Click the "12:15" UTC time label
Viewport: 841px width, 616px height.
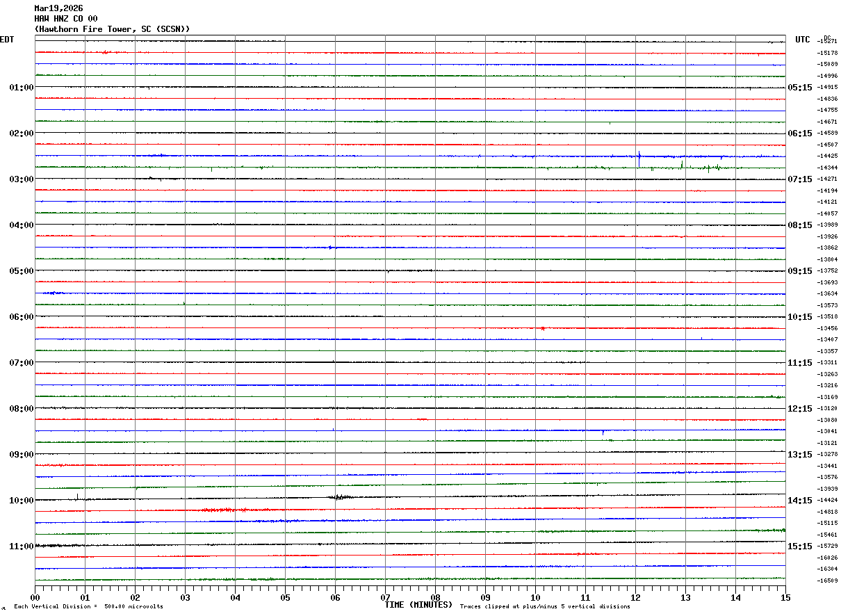800,409
